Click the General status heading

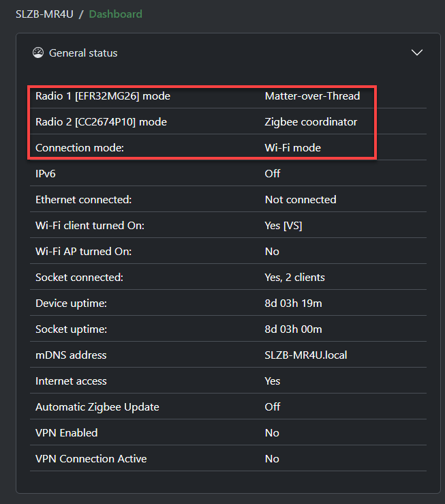[x=83, y=53]
